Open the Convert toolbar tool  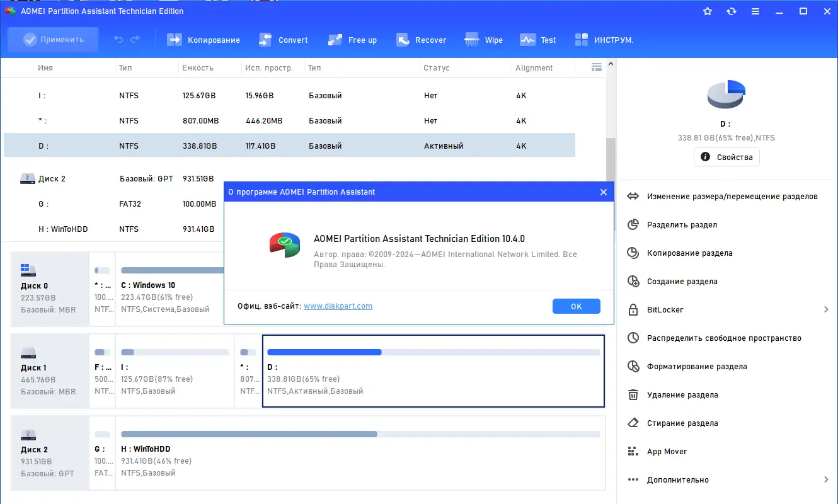pos(283,40)
